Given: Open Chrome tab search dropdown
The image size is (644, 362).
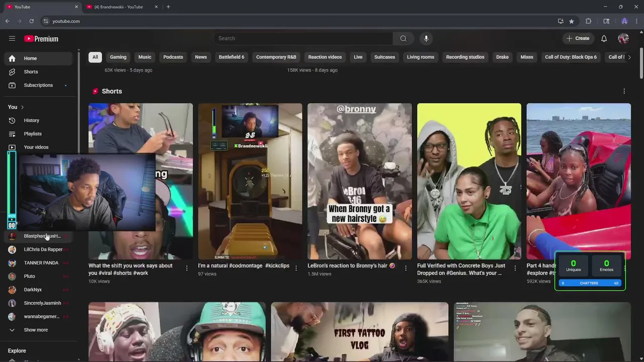Looking at the screenshot, I should (x=606, y=21).
